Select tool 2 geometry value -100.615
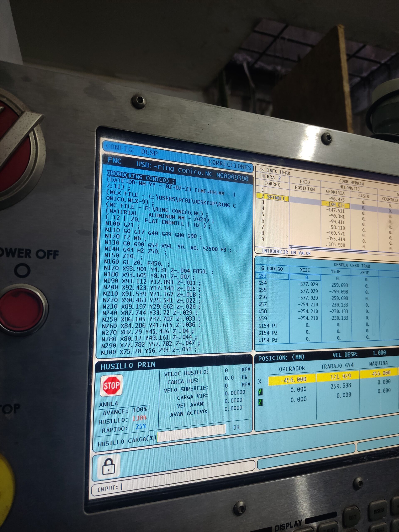This screenshot has width=399, height=532. click(335, 205)
